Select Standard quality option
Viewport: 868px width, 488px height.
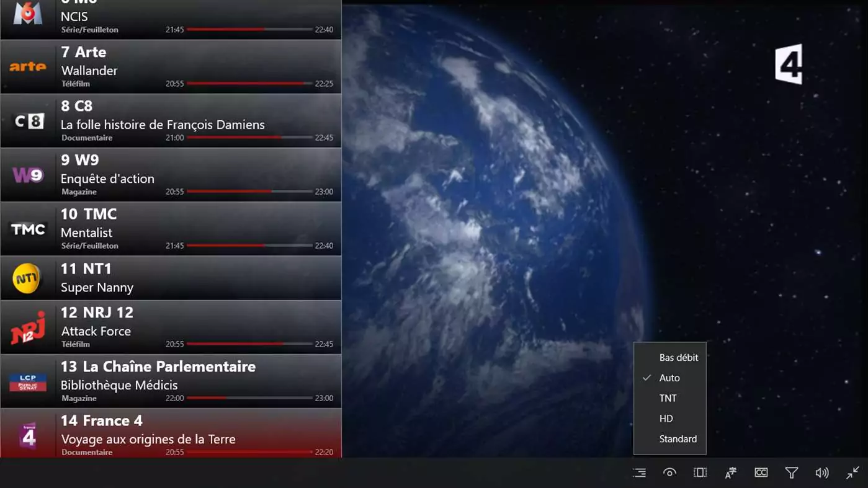[x=678, y=439]
